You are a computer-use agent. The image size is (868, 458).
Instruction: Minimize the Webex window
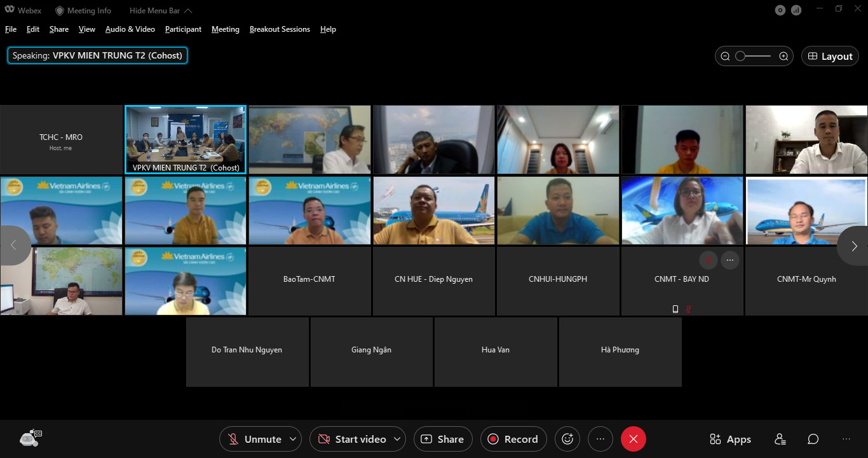tap(820, 9)
